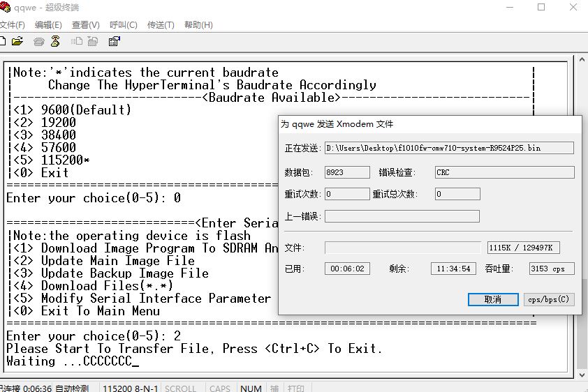Image resolution: width=588 pixels, height=392 pixels.
Task: Click the 错误检查 field showing CRC
Action: (504, 172)
